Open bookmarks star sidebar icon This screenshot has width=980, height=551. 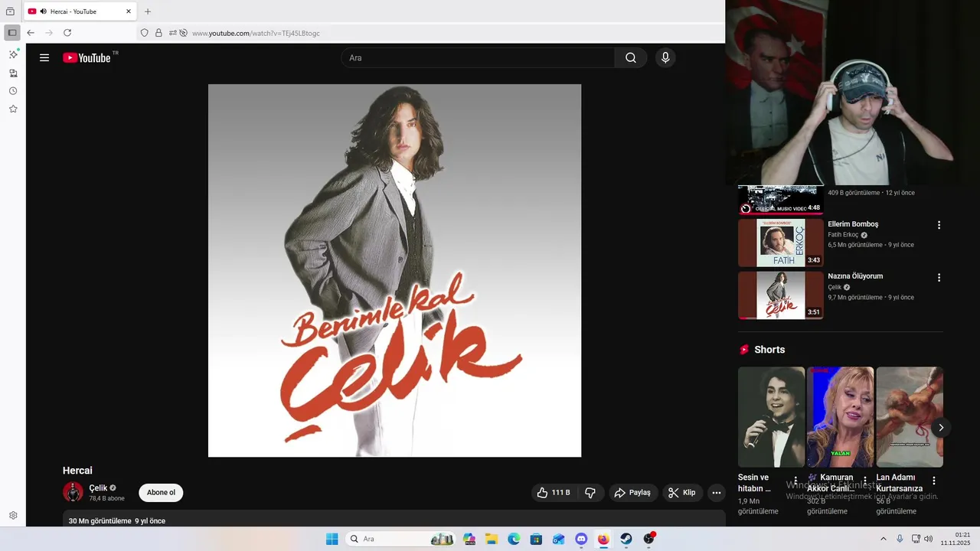tap(13, 109)
